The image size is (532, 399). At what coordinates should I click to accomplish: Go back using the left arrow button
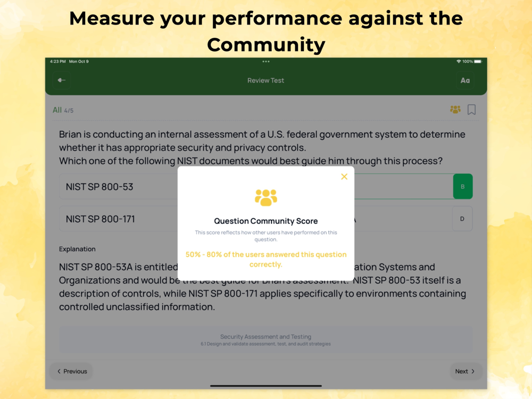(61, 80)
